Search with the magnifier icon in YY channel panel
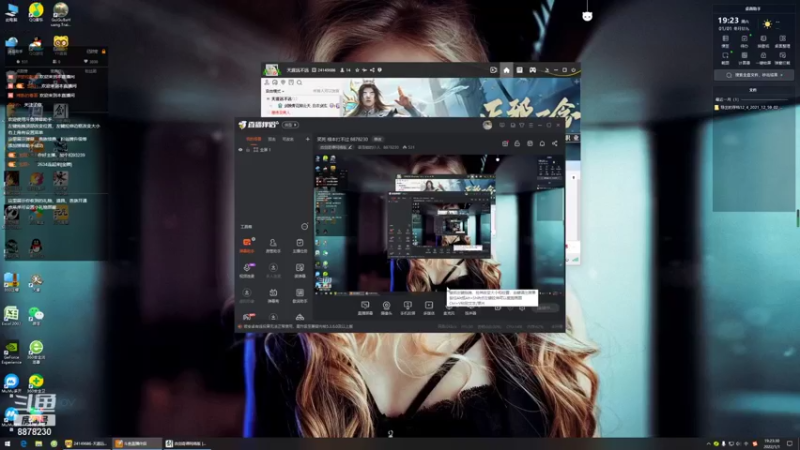The height and width of the screenshot is (450, 800). (x=299, y=82)
